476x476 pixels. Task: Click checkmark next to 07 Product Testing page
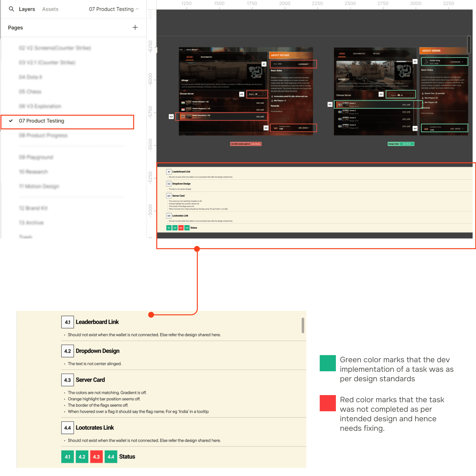[x=11, y=121]
